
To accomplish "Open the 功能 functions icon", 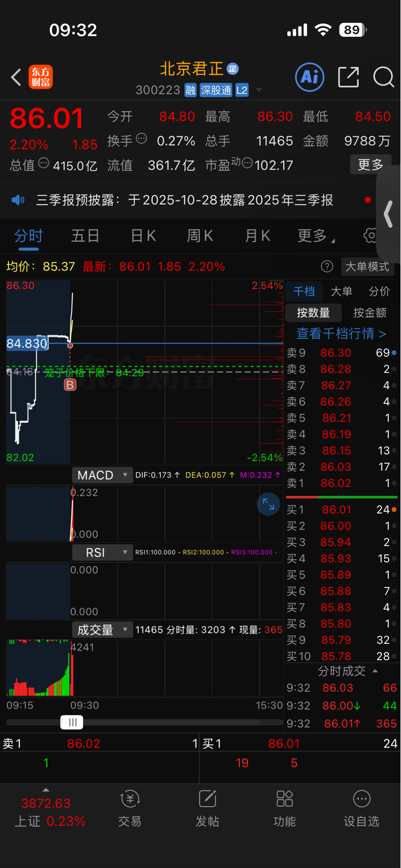I will (x=285, y=809).
